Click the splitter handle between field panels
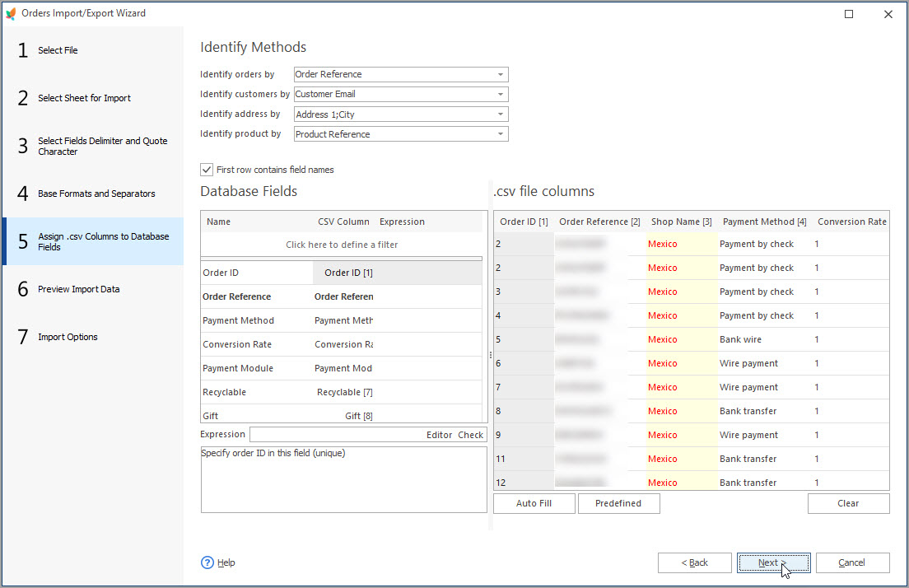909x588 pixels. [491, 355]
